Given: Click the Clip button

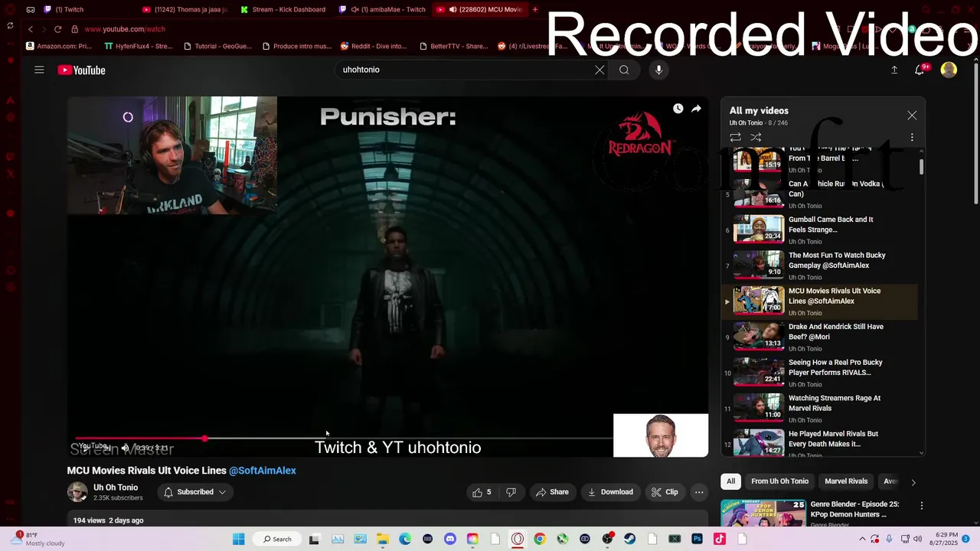Looking at the screenshot, I should 665,492.
